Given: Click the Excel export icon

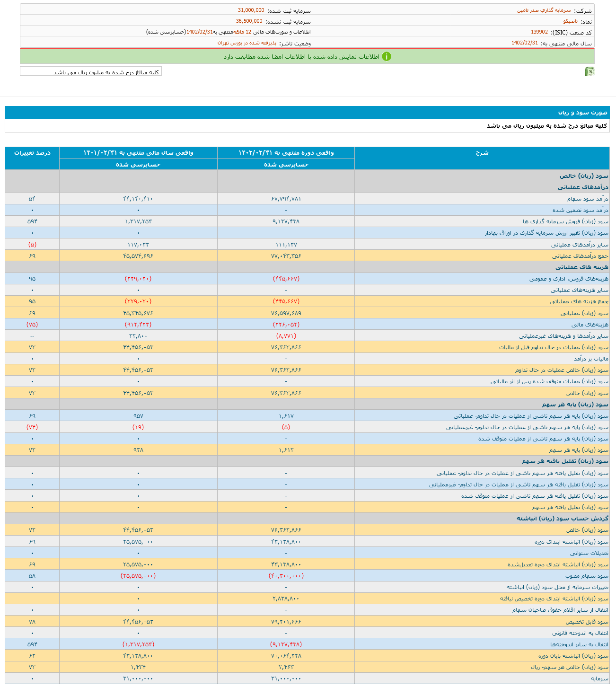Looking at the screenshot, I should (590, 71).
